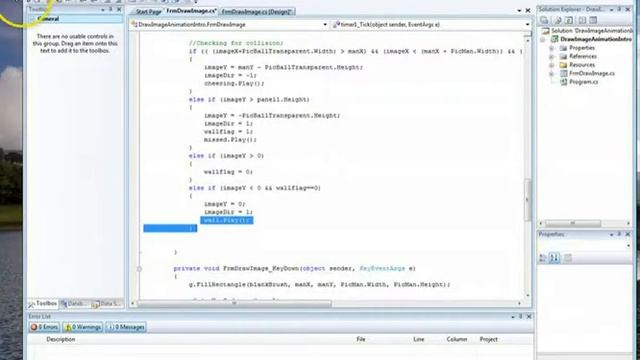This screenshot has width=640, height=360.
Task: Select the References node label
Action: (x=582, y=56)
